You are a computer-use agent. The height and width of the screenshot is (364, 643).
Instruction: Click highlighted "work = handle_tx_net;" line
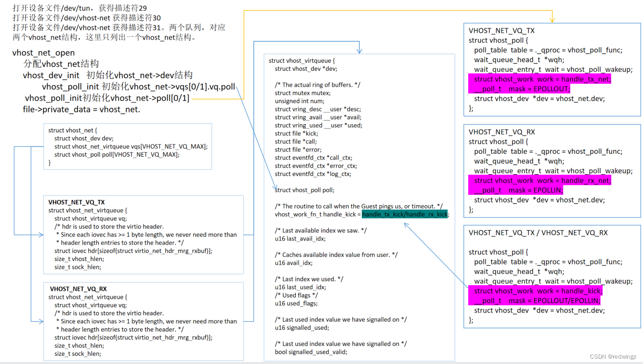(540, 79)
